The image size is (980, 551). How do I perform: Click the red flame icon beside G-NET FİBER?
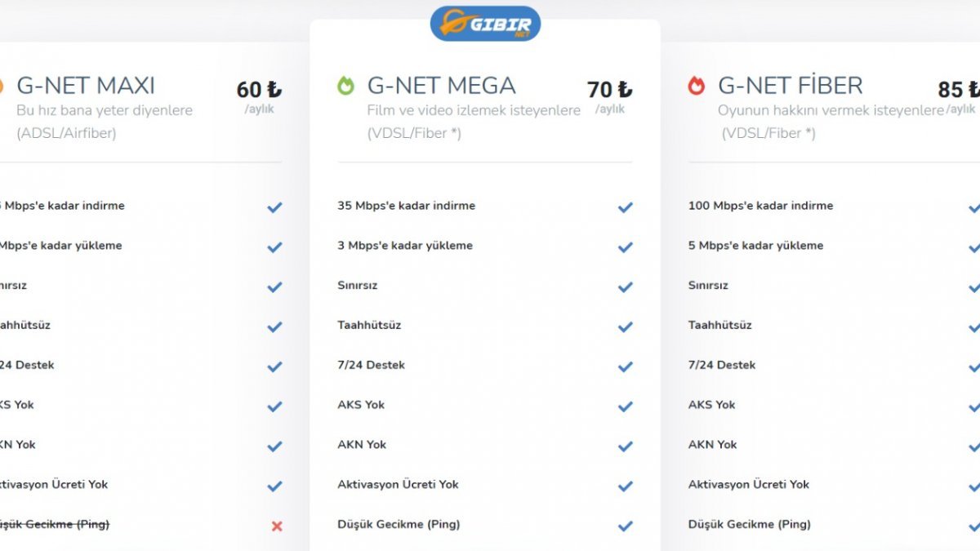tap(697, 85)
